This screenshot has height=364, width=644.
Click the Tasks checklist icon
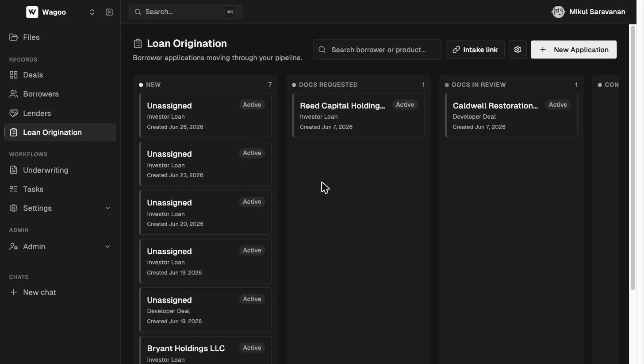14,189
